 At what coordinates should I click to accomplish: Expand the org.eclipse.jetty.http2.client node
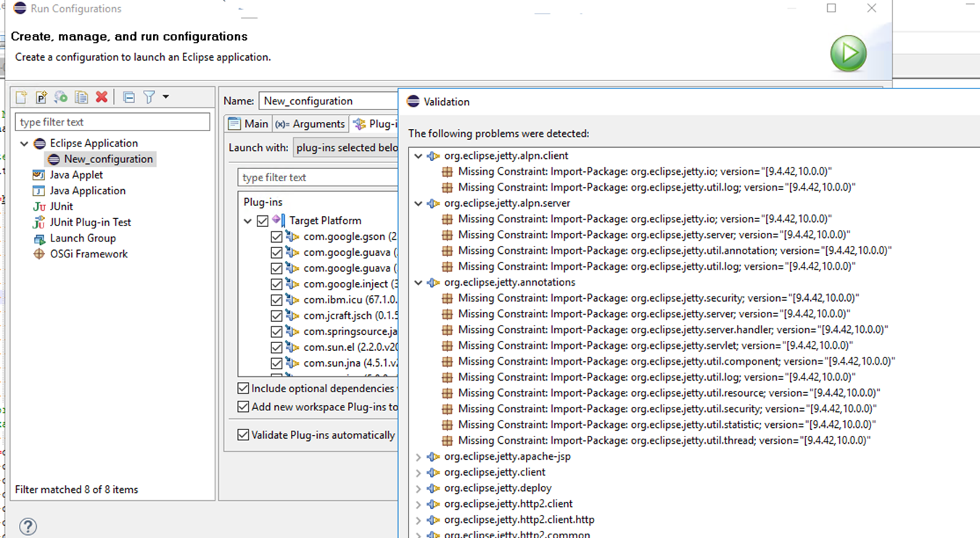point(418,504)
